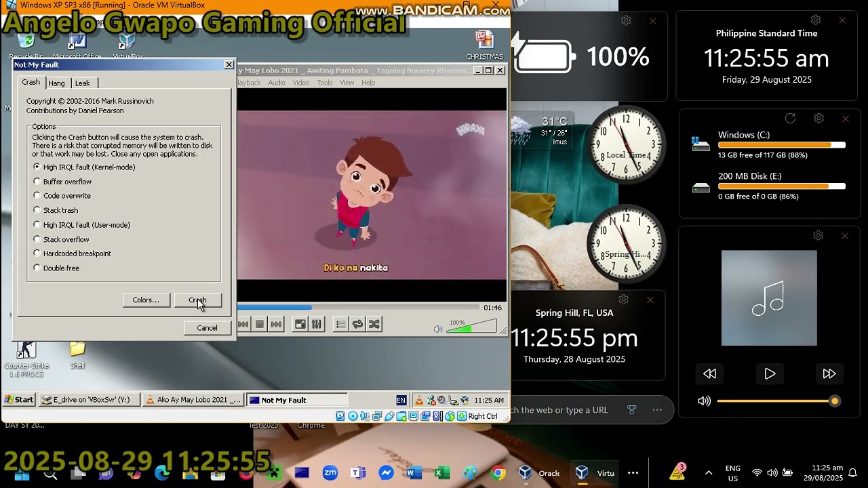Viewport: 868px width, 488px height.
Task: Cancel the Not My Fault dialog
Action: point(207,328)
